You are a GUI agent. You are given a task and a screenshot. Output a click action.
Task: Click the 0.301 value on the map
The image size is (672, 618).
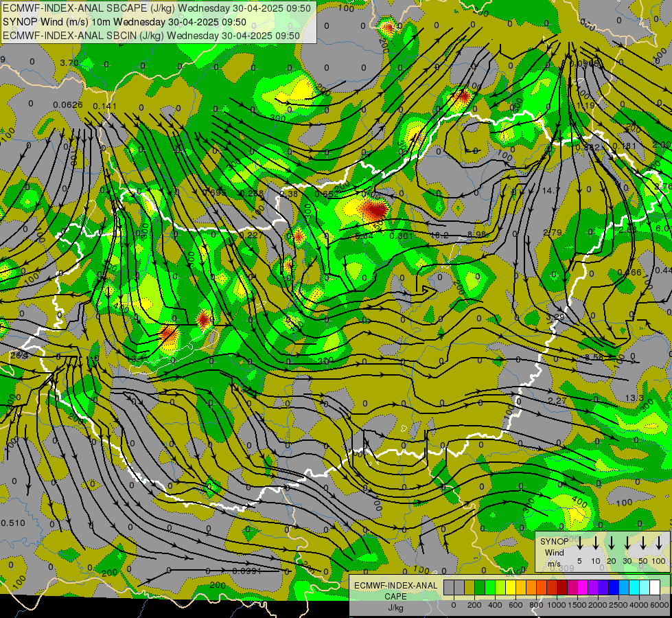click(401, 236)
